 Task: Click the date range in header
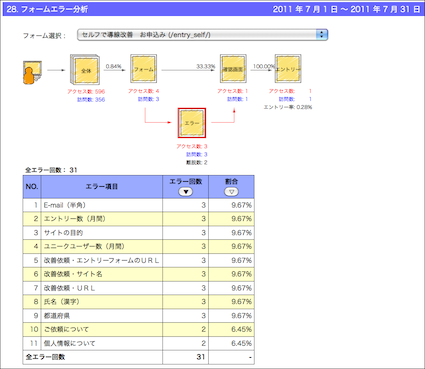point(346,9)
